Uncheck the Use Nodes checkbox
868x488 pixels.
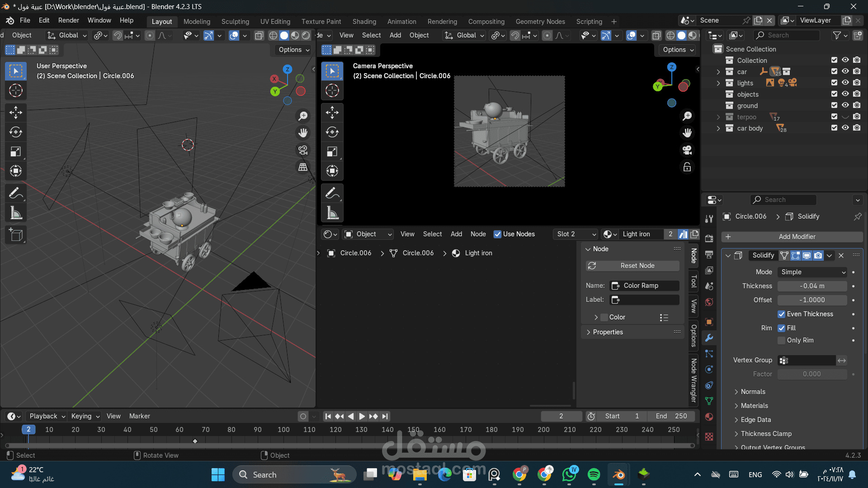pos(497,234)
